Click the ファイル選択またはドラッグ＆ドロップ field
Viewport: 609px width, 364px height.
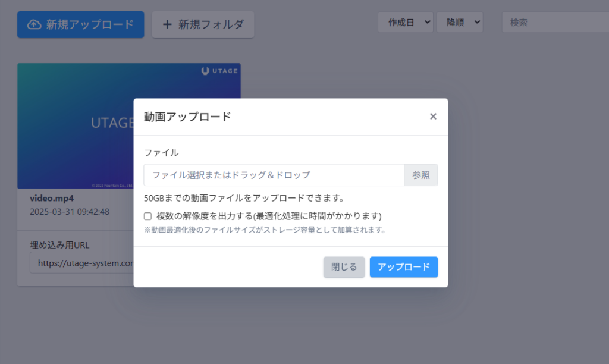(x=274, y=175)
